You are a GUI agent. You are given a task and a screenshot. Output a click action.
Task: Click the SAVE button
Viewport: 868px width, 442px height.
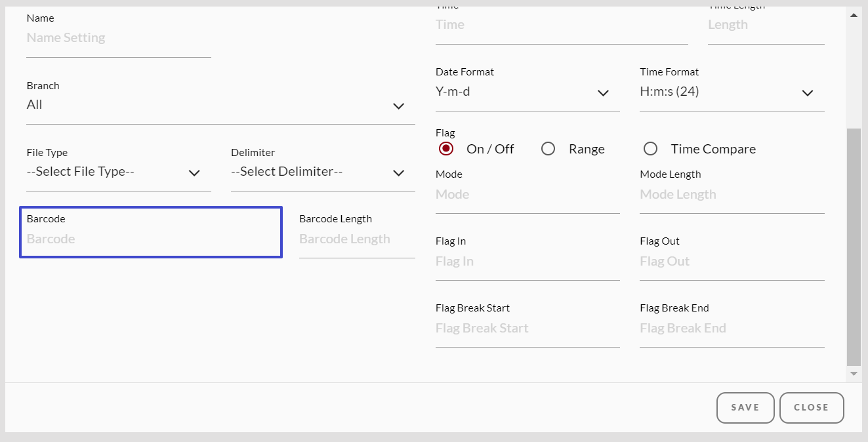(745, 407)
